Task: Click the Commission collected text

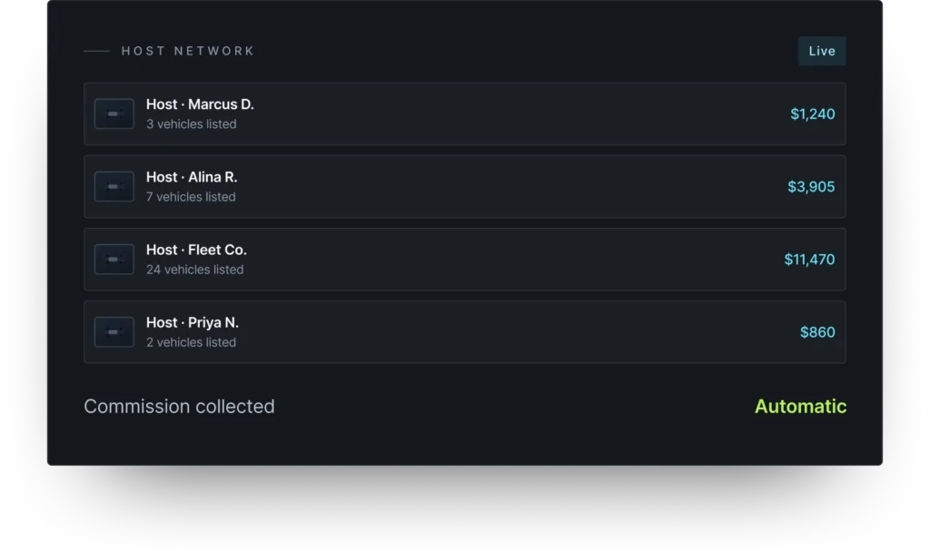Action: click(179, 406)
